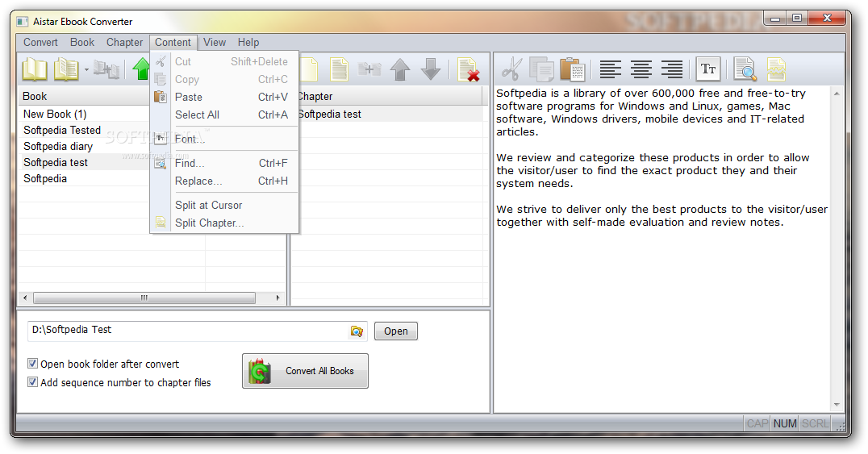This screenshot has height=454, width=868.
Task: Click the Tt font toolbar button
Action: click(708, 70)
